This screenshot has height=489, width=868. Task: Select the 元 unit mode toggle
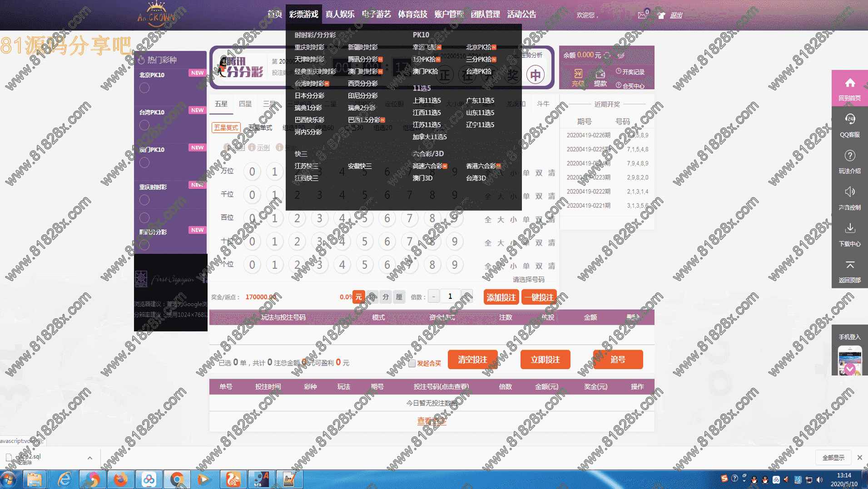(x=358, y=297)
